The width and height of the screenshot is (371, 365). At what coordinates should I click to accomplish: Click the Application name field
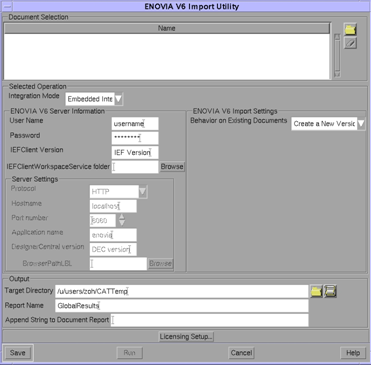click(113, 235)
